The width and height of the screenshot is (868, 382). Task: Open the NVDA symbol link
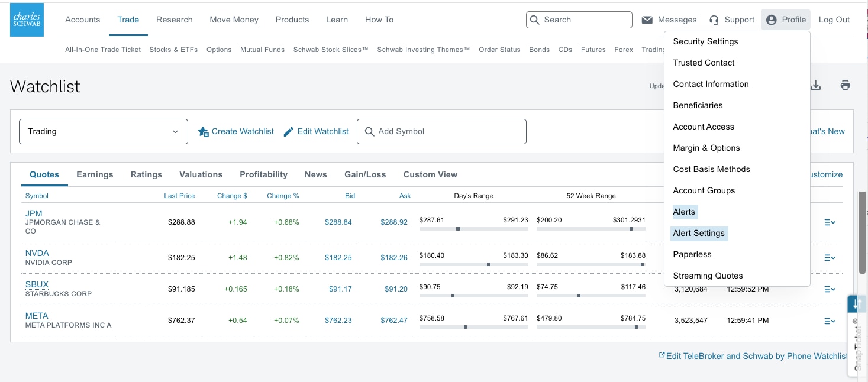click(x=37, y=253)
